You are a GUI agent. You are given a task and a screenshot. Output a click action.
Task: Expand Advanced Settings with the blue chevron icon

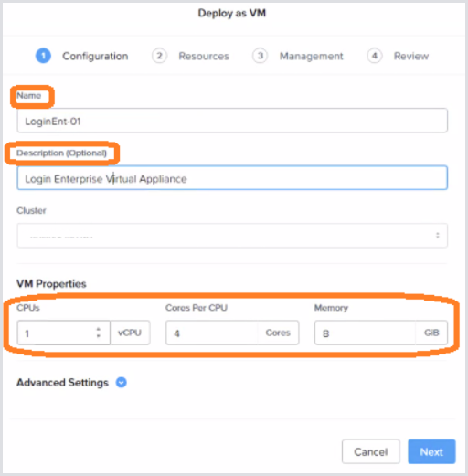[122, 382]
